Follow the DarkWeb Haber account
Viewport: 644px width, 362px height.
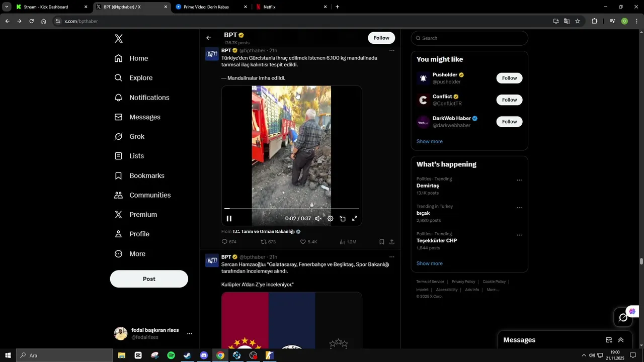[x=509, y=122]
